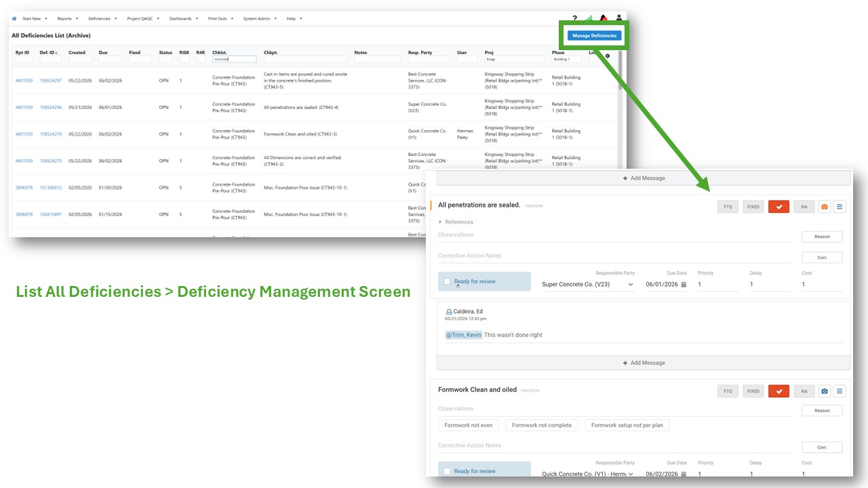Check Ready for review under Formwork Clean and oiled

point(447,471)
